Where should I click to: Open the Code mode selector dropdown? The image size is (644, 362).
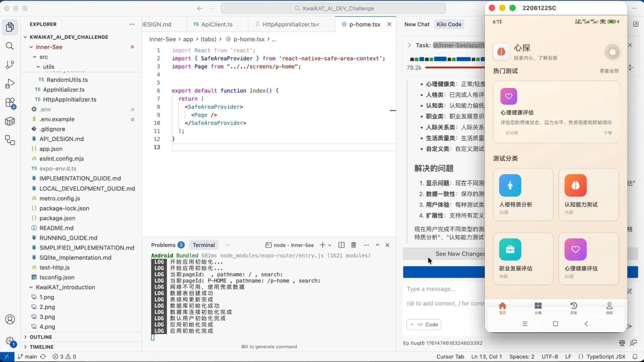[424, 324]
